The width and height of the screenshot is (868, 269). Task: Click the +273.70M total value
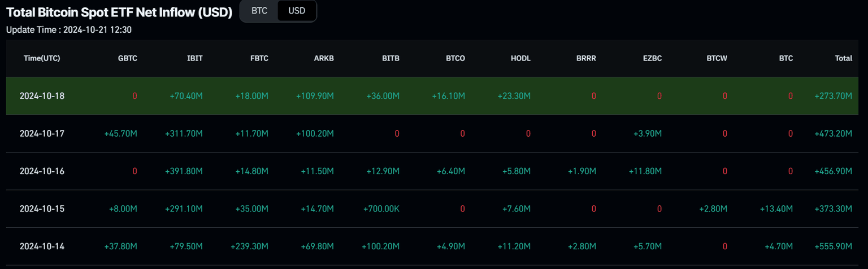(833, 96)
